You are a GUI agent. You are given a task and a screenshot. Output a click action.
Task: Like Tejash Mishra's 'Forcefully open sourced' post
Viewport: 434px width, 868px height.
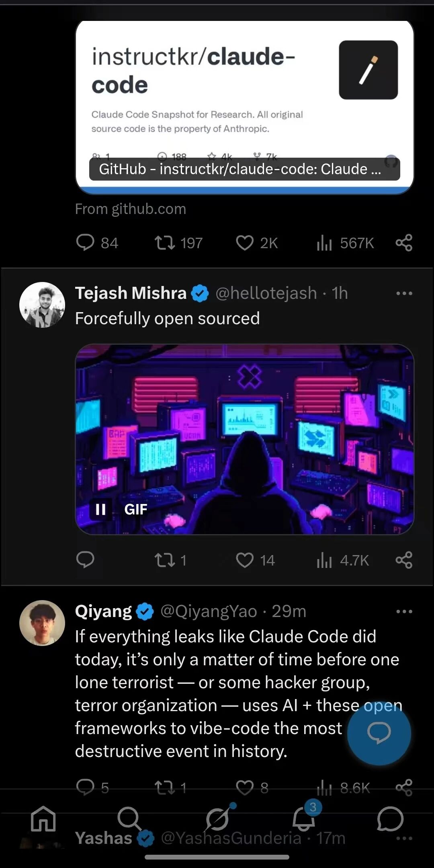245,560
